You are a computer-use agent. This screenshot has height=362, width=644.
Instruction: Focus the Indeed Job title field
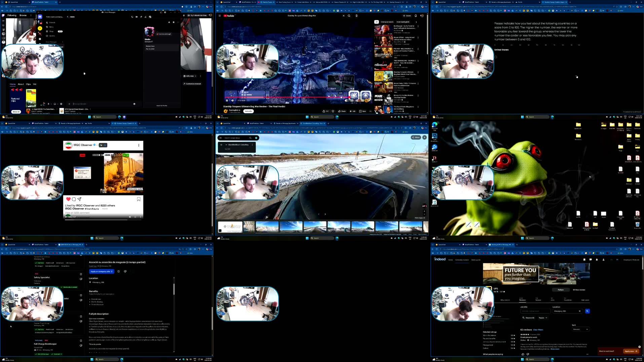[535, 311]
